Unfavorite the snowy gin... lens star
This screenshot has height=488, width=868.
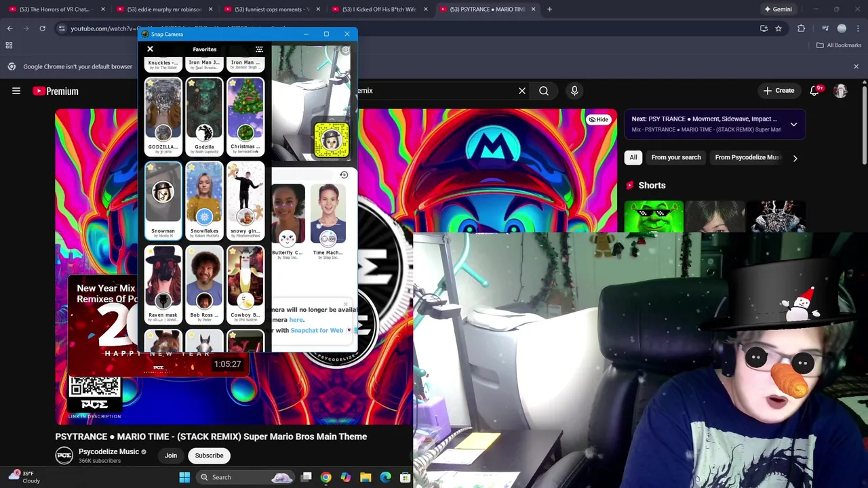tap(233, 167)
